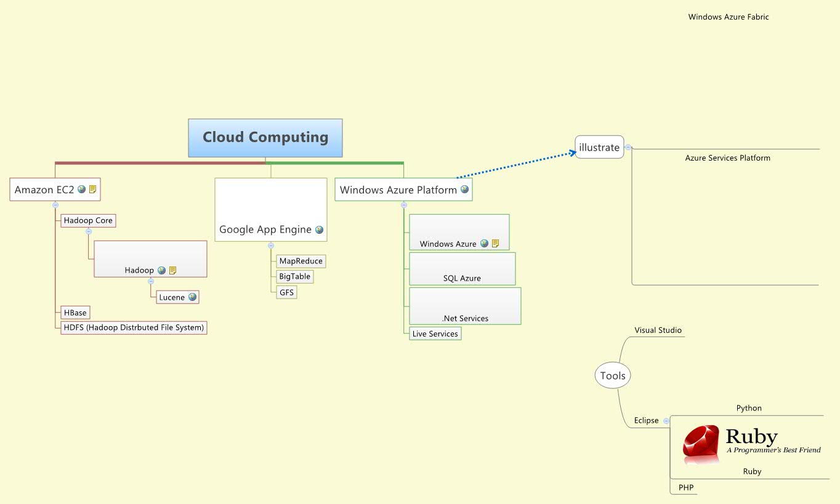This screenshot has width=840, height=504.
Task: Click the globe hyperlink icon on Windows Azure
Action: tap(483, 243)
